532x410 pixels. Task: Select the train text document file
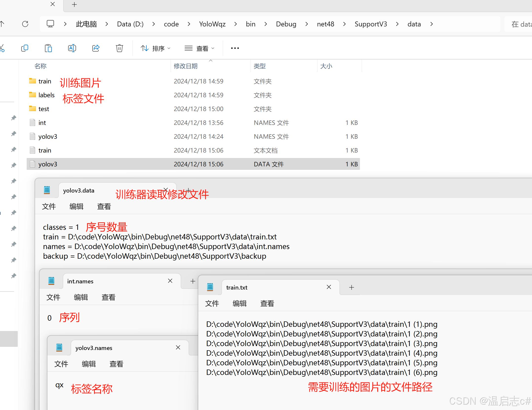tap(45, 150)
